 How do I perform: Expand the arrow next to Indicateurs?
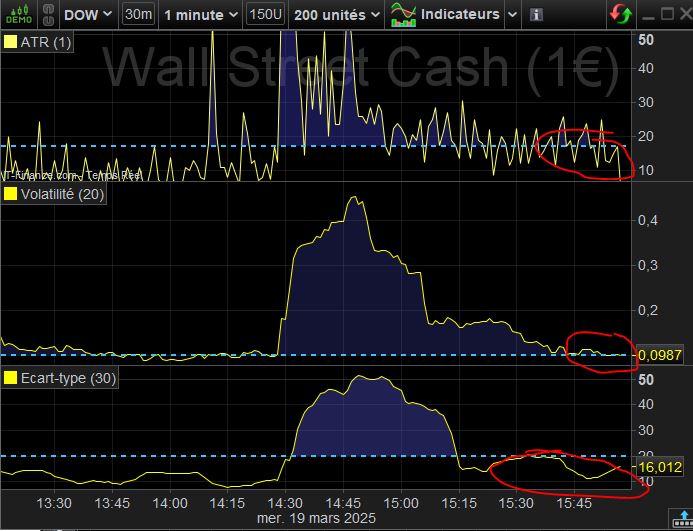point(512,15)
